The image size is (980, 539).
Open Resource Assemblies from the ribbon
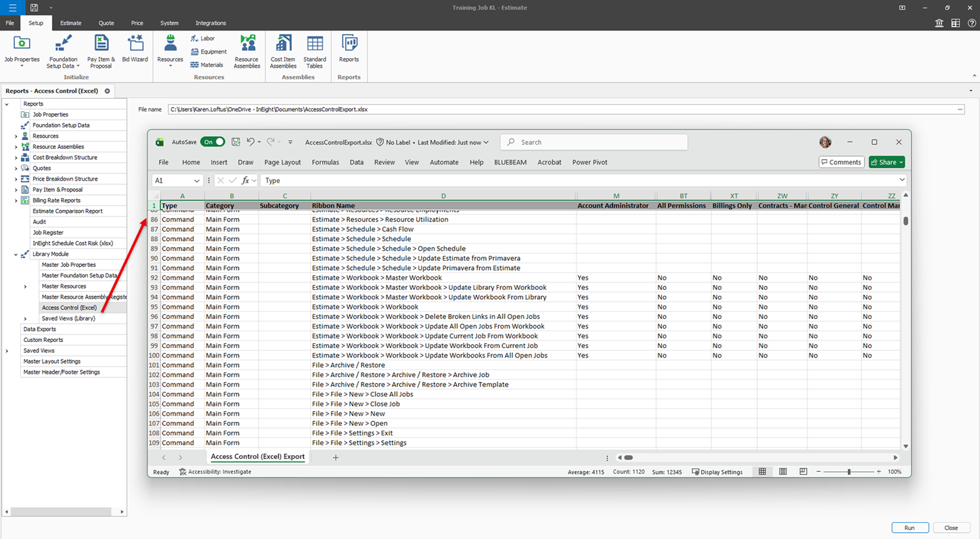click(x=247, y=51)
